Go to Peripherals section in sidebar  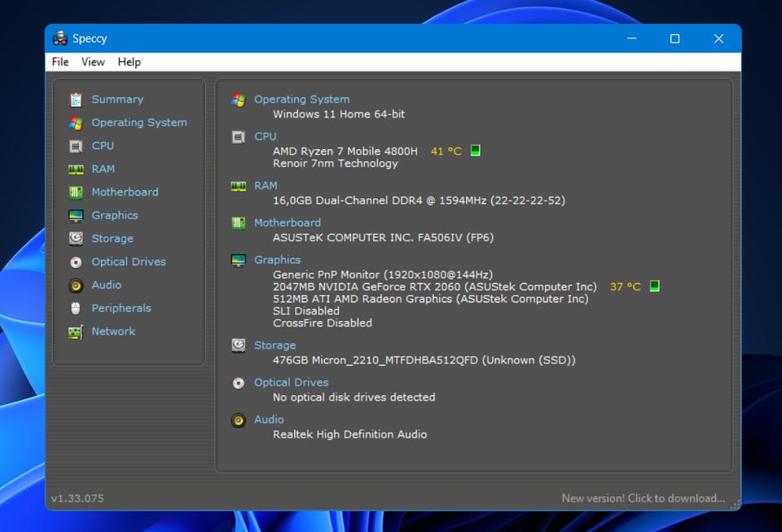[x=121, y=308]
